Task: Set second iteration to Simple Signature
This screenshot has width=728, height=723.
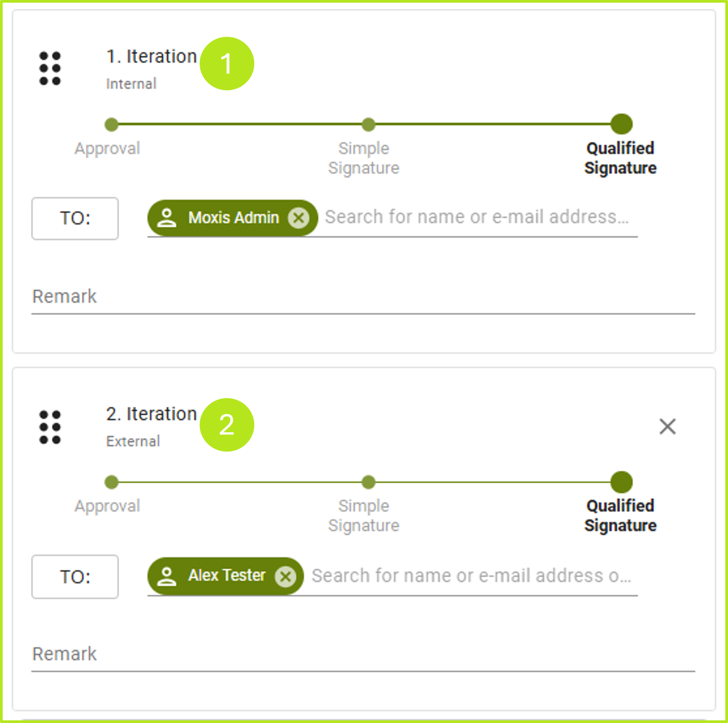Action: pyautogui.click(x=368, y=482)
